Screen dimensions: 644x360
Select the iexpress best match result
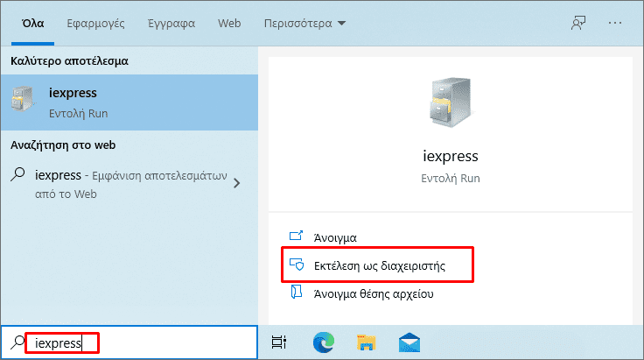(x=129, y=102)
